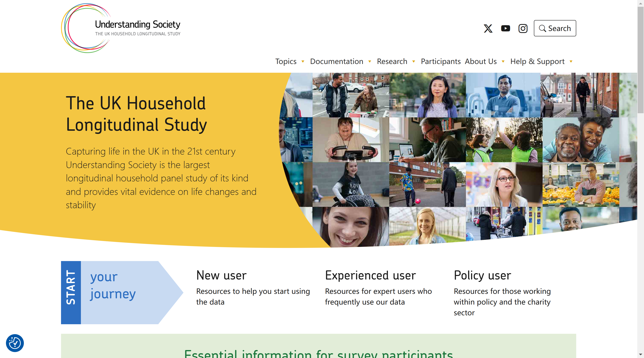The image size is (644, 358).
Task: Expand the Documentation menu arrow
Action: tap(370, 61)
